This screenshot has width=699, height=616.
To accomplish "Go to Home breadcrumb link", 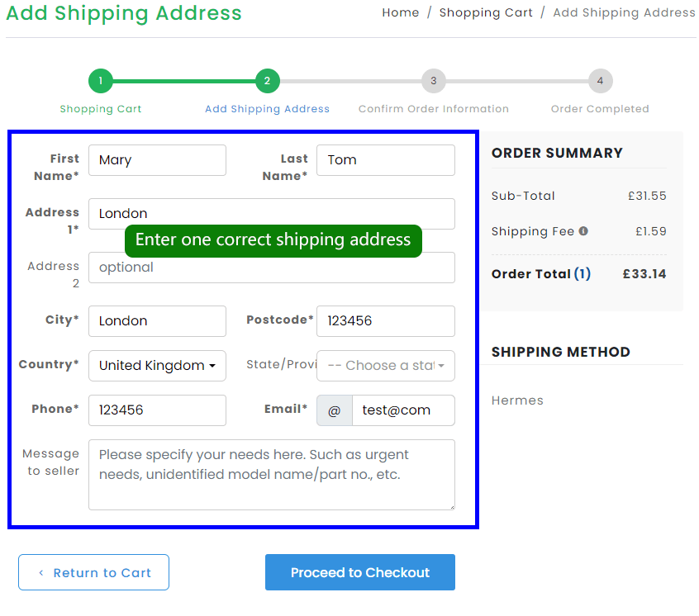I will 401,12.
